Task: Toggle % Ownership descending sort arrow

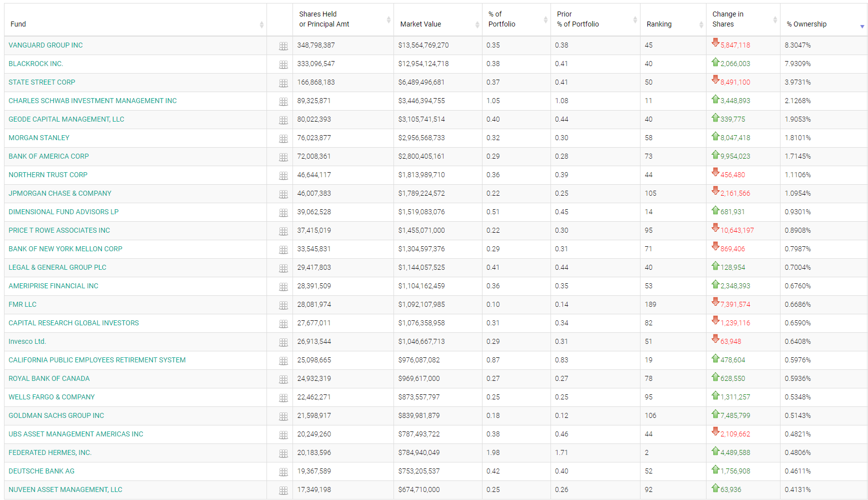Action: click(x=862, y=26)
